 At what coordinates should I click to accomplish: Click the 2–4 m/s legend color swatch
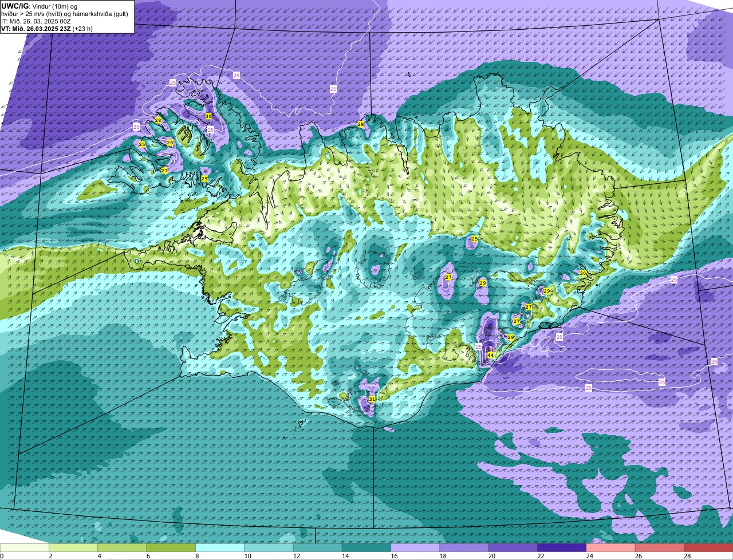[x=73, y=548]
